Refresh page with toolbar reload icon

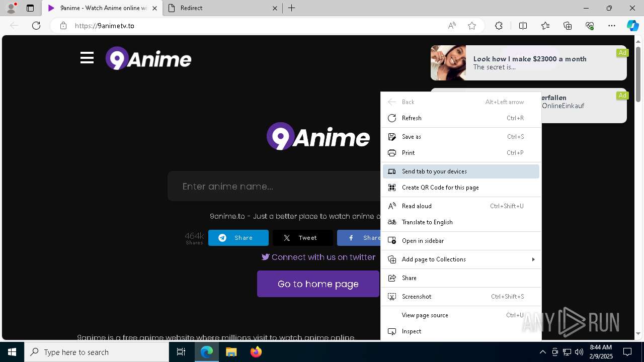(x=36, y=26)
